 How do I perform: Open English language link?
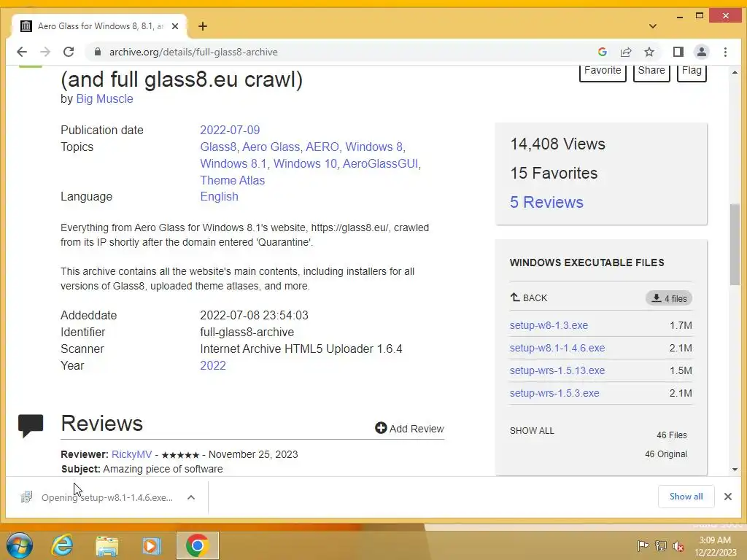pos(219,196)
